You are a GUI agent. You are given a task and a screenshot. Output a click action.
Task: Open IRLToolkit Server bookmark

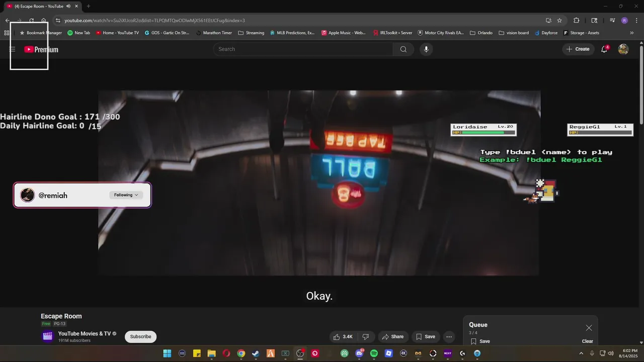point(392,33)
